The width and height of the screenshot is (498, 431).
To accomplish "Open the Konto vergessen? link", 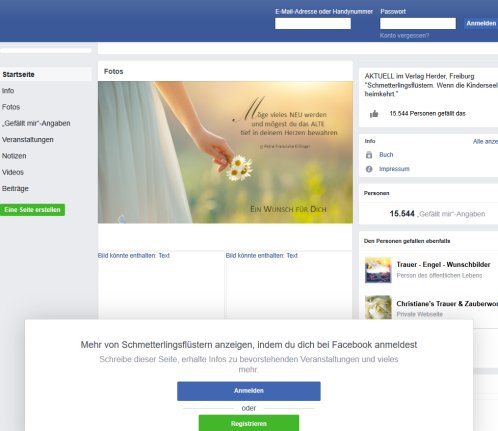I will tap(404, 36).
